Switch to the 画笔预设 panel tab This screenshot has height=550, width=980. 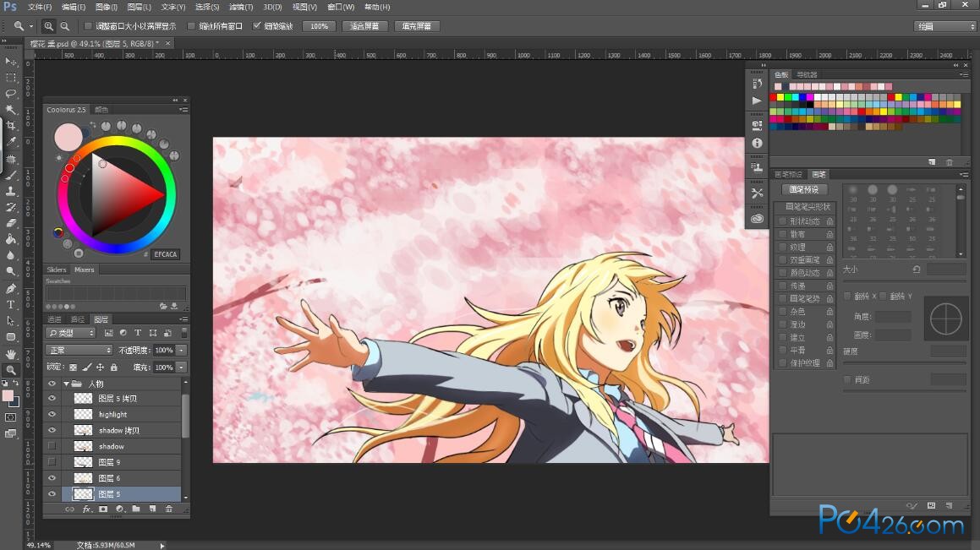pyautogui.click(x=788, y=175)
